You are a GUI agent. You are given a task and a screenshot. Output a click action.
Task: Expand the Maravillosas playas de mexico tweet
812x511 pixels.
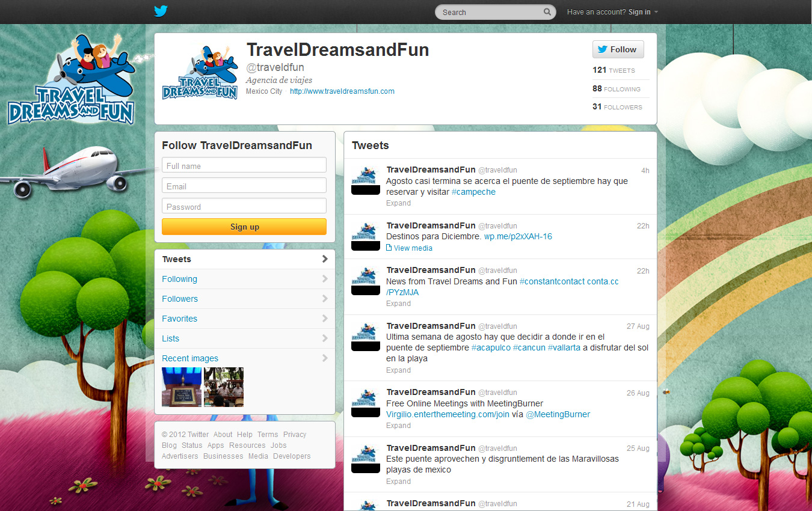pyautogui.click(x=398, y=482)
